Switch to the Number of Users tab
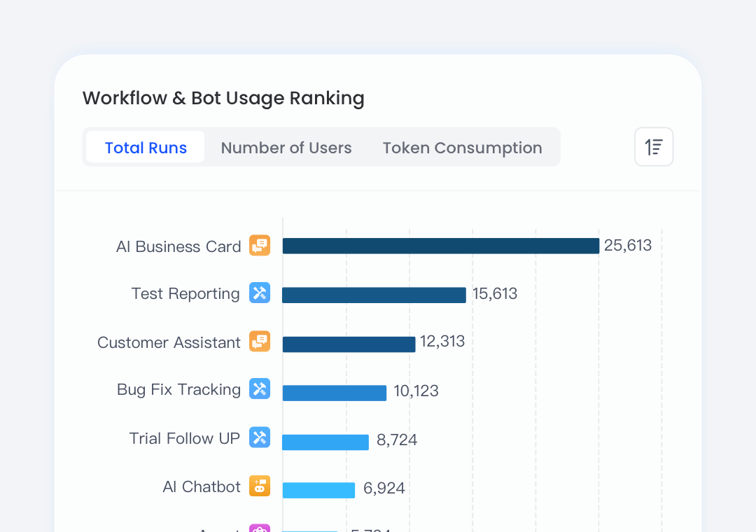756x532 pixels. (x=286, y=148)
